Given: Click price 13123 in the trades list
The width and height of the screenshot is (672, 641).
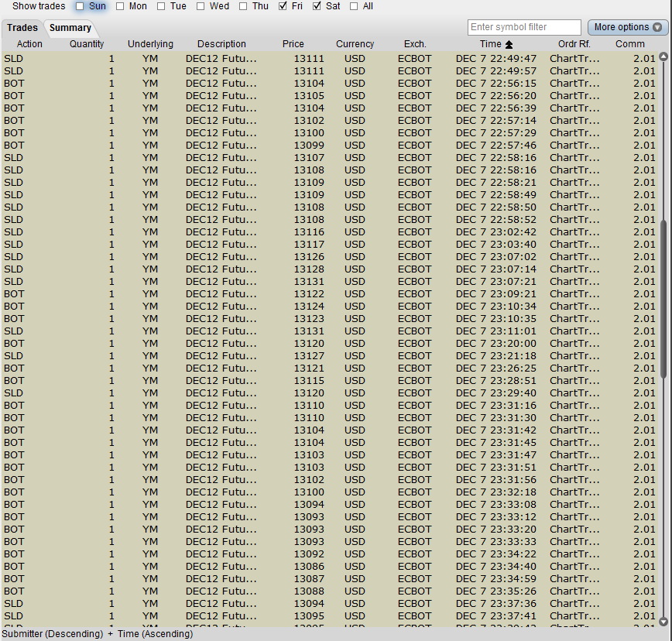Looking at the screenshot, I should point(309,319).
